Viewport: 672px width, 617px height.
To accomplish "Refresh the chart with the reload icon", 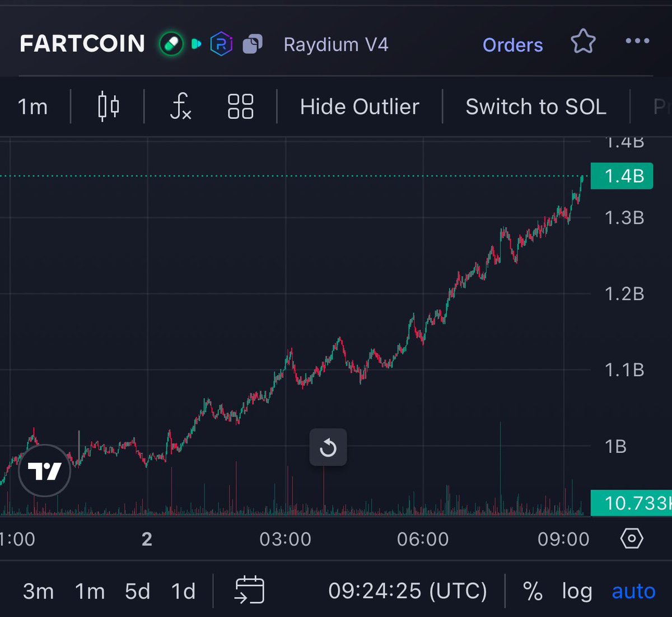I will 328,447.
